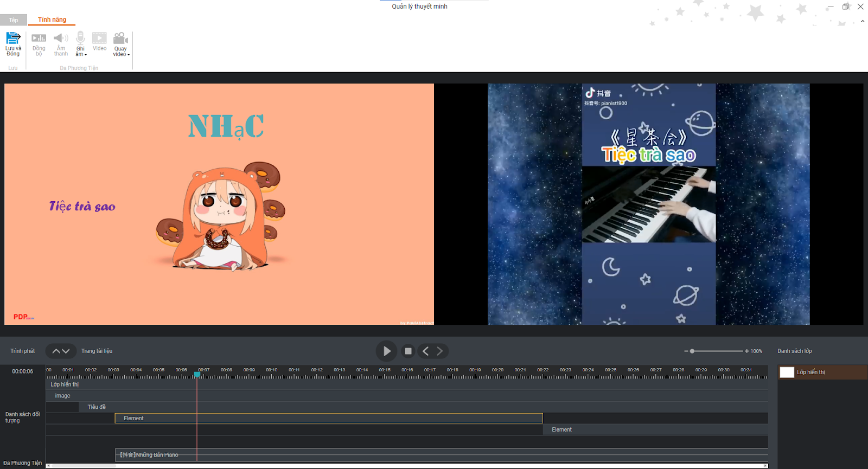This screenshot has height=469, width=868.
Task: Click the timeline scrollbar right arrow
Action: tap(765, 466)
